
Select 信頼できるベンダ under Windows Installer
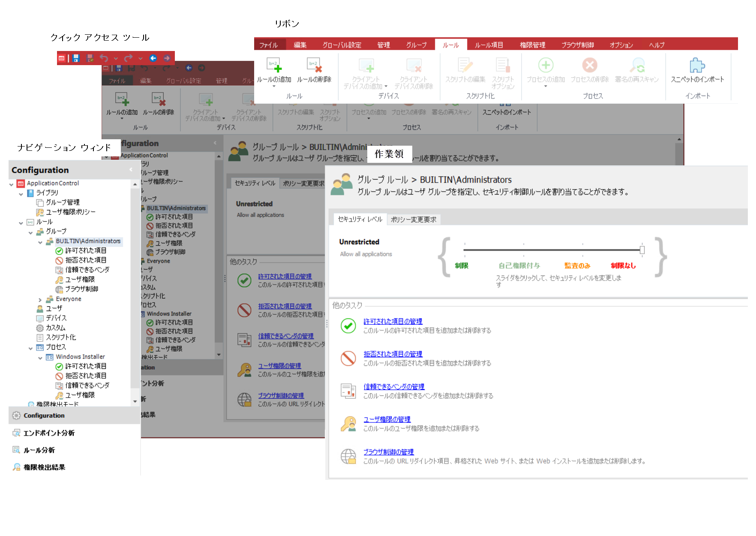(87, 386)
